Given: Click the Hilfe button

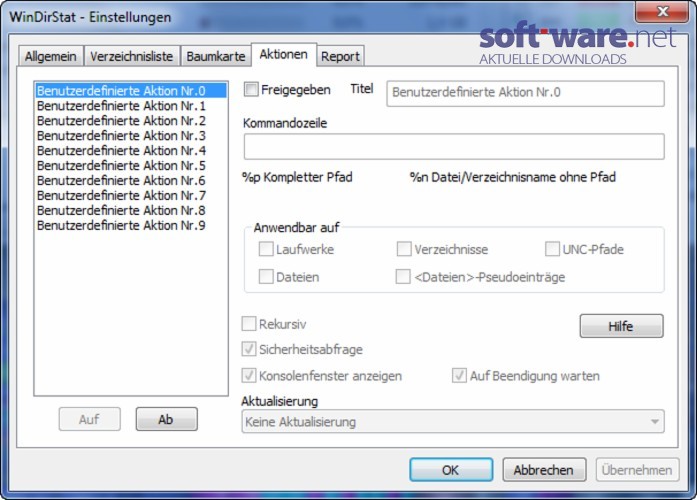Looking at the screenshot, I should tap(621, 326).
